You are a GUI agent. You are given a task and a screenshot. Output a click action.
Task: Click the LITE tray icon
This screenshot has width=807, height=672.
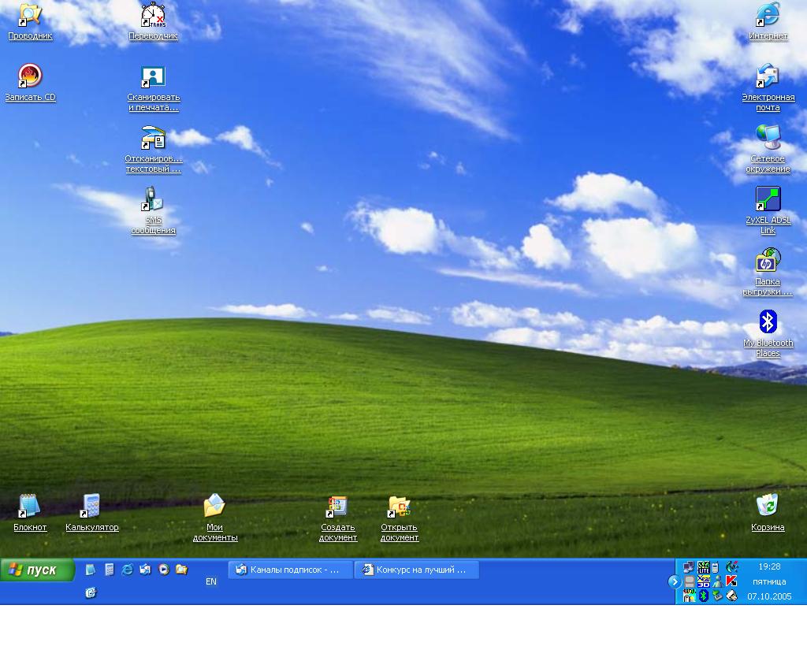(x=703, y=567)
